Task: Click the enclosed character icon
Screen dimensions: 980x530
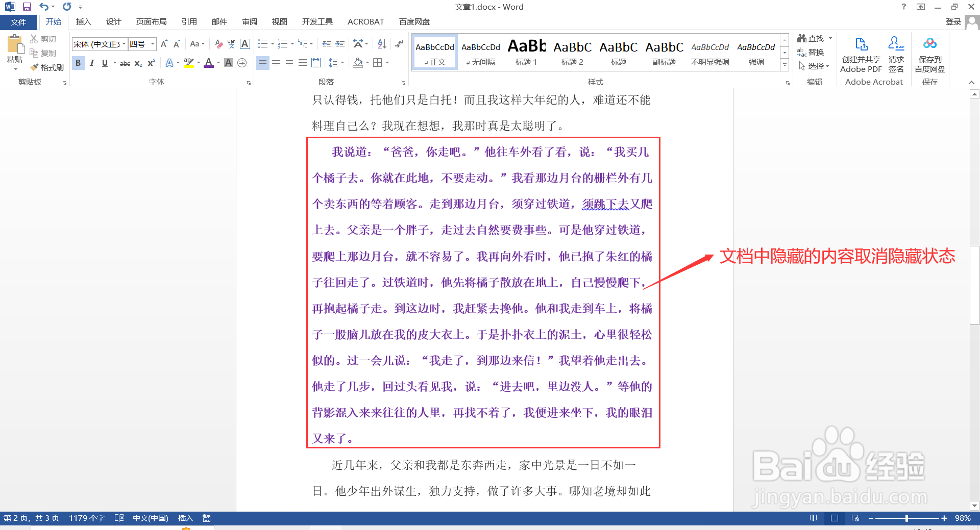Action: (242, 63)
